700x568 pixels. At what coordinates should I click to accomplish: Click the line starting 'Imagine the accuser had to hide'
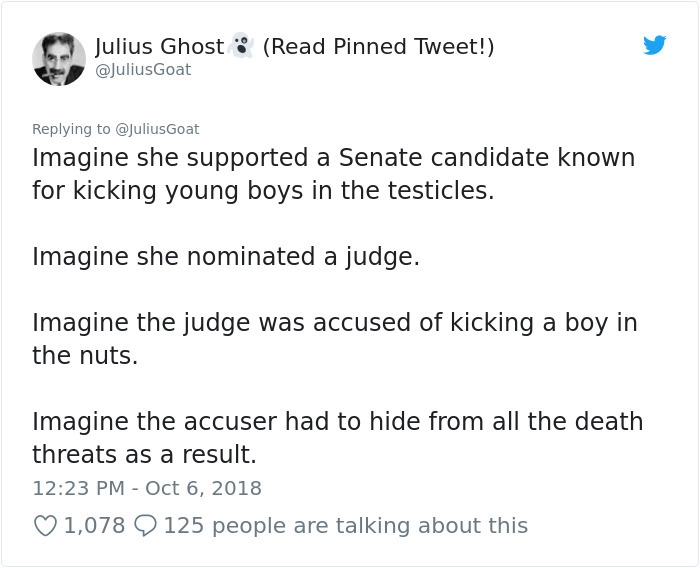pos(337,421)
